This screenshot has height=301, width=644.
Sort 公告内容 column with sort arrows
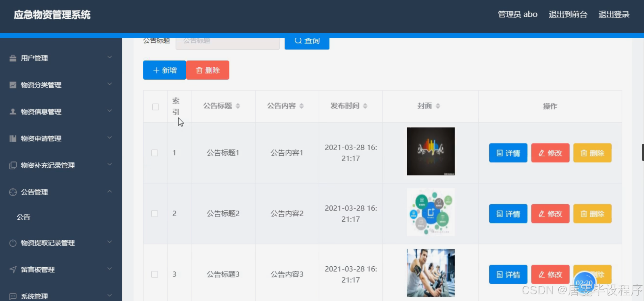point(302,106)
